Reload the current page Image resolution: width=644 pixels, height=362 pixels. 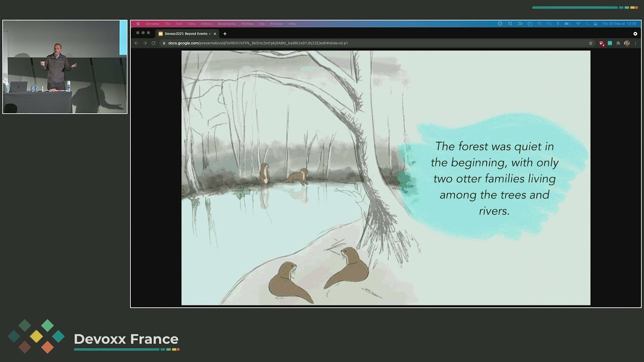(153, 43)
